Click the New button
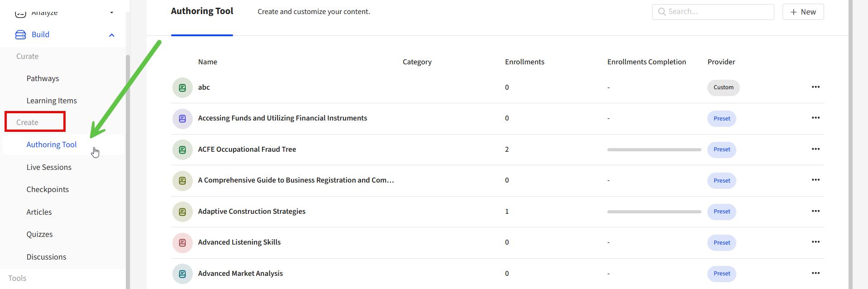This screenshot has height=289, width=868. 803,12
